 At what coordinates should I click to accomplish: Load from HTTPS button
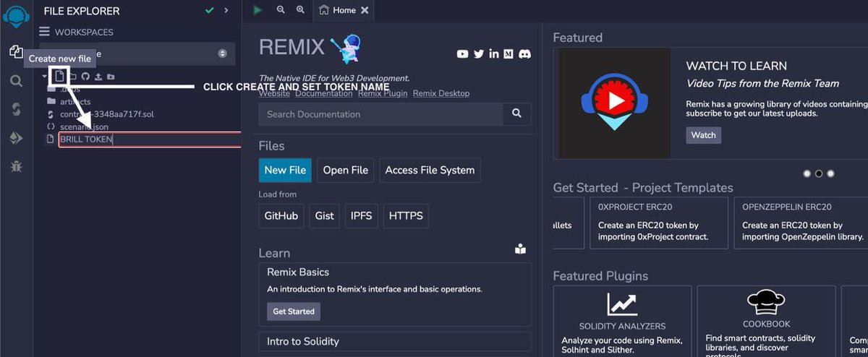pos(406,216)
